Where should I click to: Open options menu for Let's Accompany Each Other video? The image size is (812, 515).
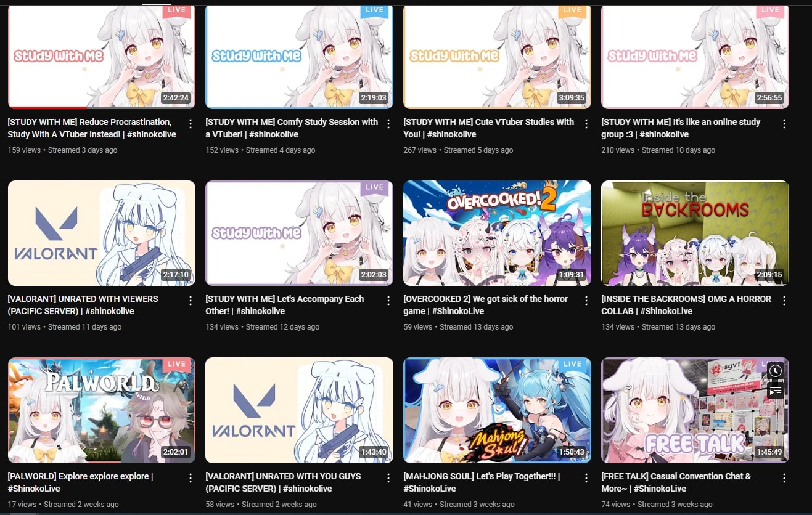tap(388, 301)
